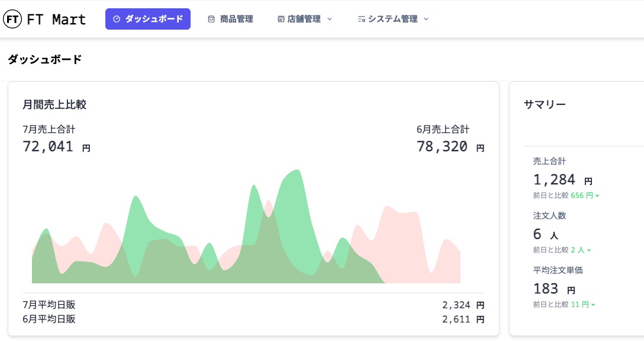Select the 7月売上合計 value 72,041
644x342 pixels.
click(x=48, y=146)
